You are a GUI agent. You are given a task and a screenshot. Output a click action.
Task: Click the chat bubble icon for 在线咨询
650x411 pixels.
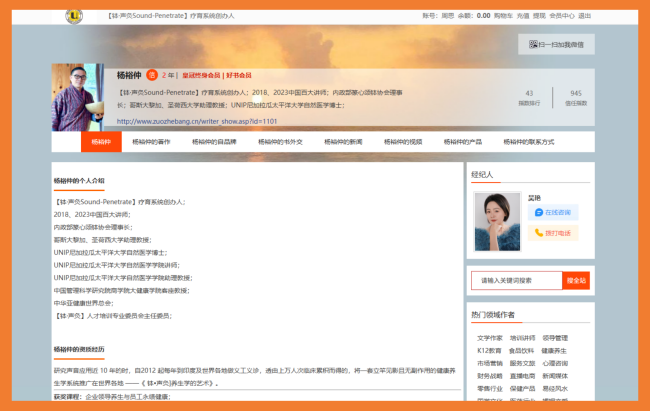pyautogui.click(x=539, y=213)
